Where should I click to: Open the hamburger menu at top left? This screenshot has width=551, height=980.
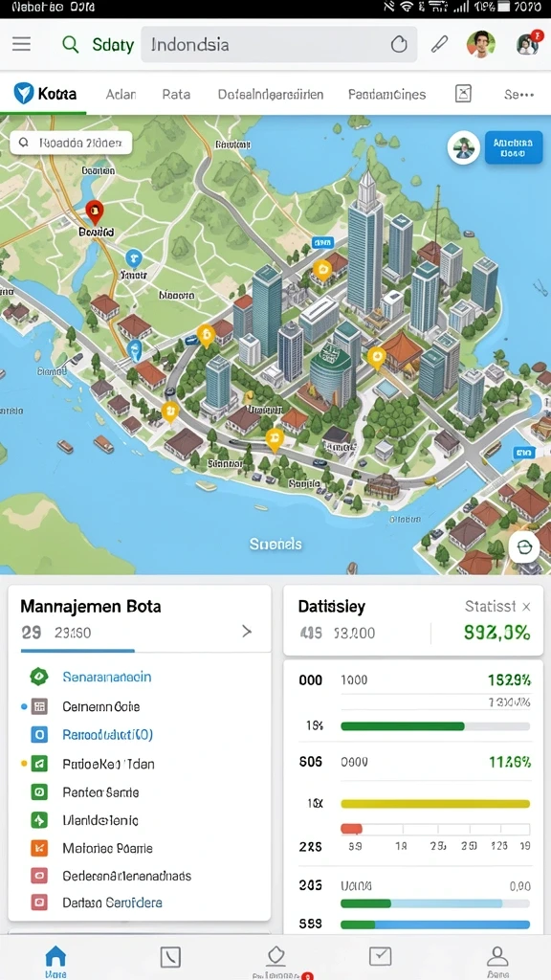tap(21, 44)
